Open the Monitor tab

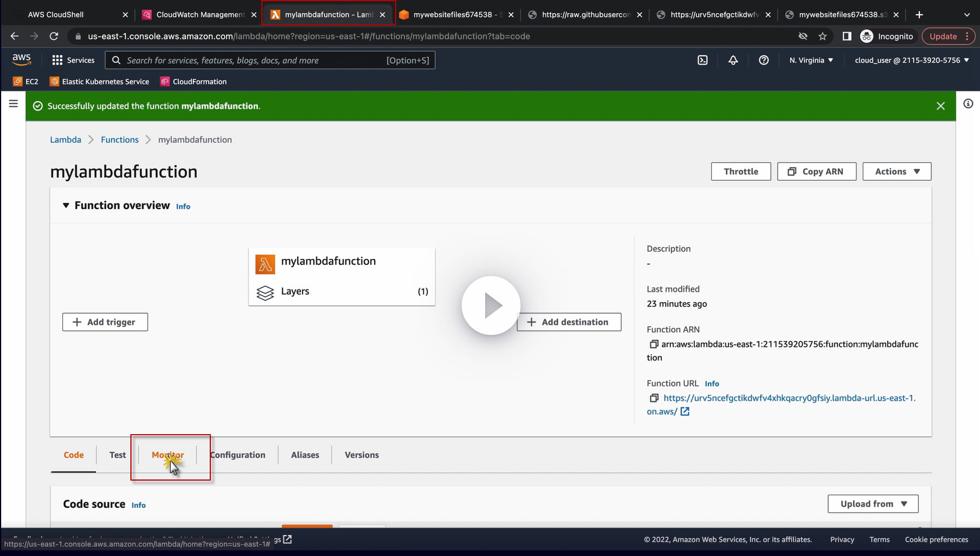(x=168, y=455)
